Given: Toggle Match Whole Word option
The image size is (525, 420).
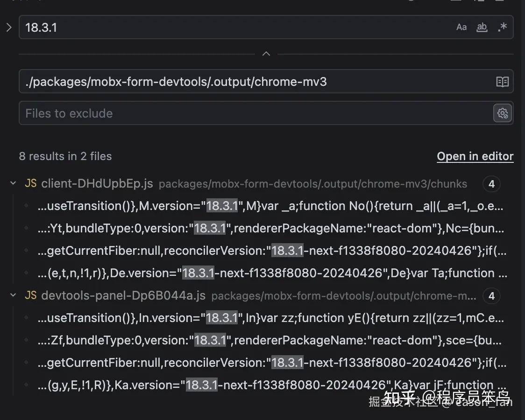Looking at the screenshot, I should (482, 27).
